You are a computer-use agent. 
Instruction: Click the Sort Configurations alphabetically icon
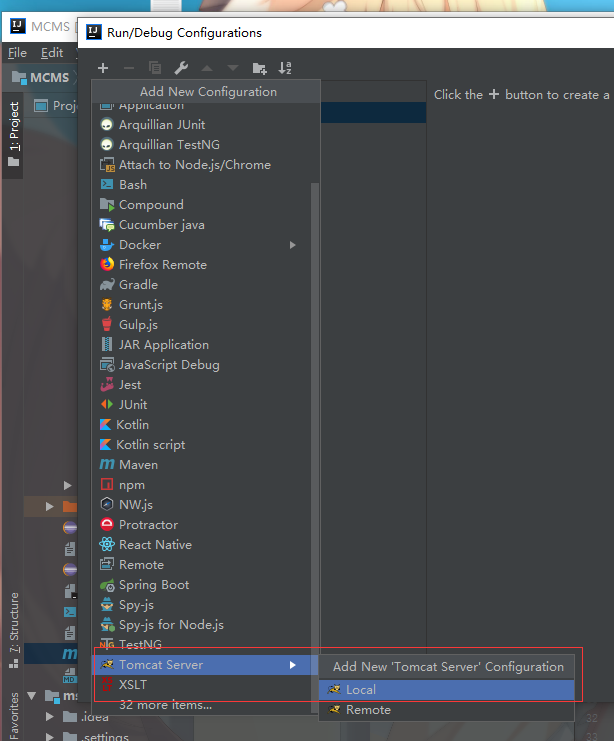pyautogui.click(x=285, y=68)
